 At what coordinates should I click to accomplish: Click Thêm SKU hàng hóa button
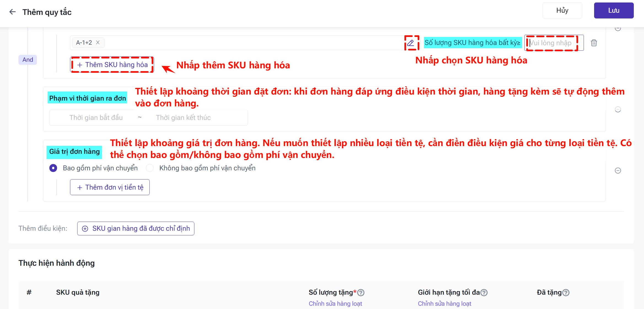click(x=112, y=65)
